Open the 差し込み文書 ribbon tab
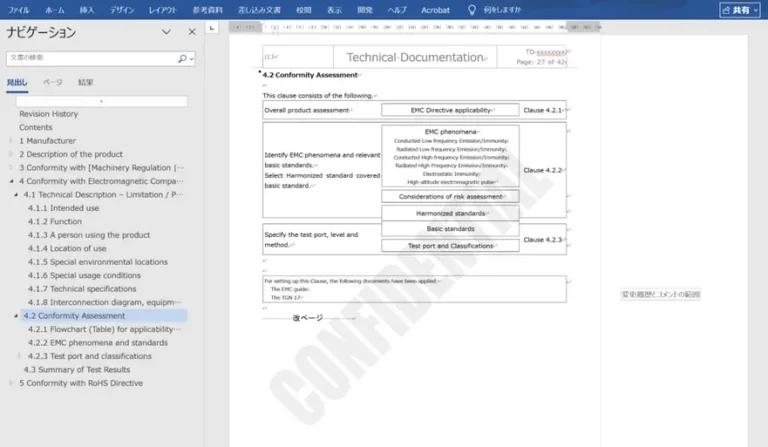This screenshot has width=768, height=447. (x=259, y=10)
